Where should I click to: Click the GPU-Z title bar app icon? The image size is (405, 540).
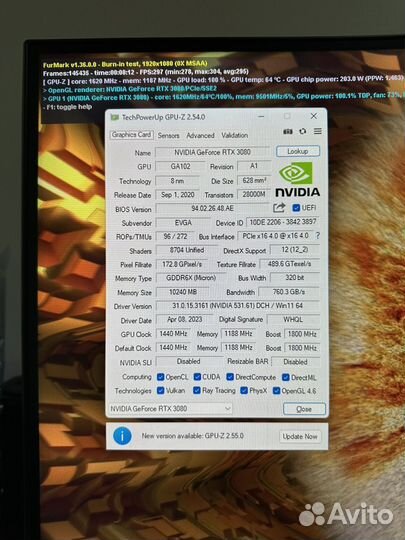pyautogui.click(x=115, y=117)
